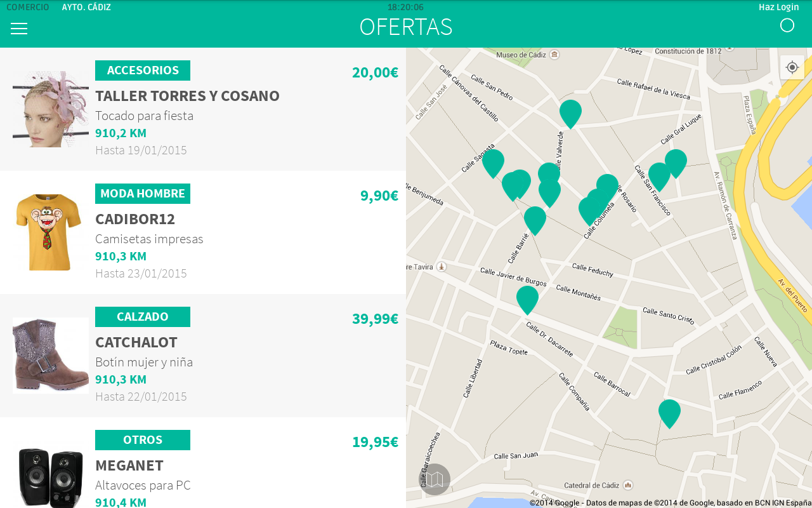Viewport: 812px width, 508px height.
Task: Click 19,95€ price
Action: point(375,442)
